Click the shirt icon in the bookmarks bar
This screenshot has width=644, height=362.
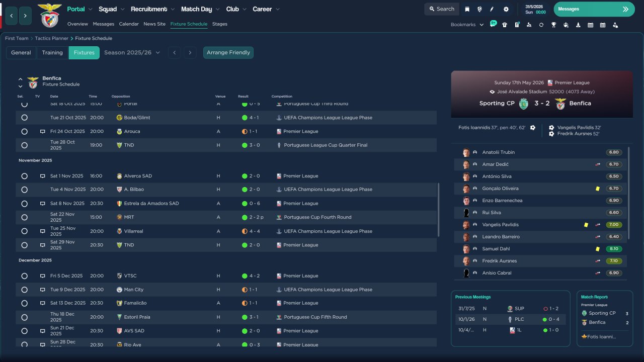(505, 25)
